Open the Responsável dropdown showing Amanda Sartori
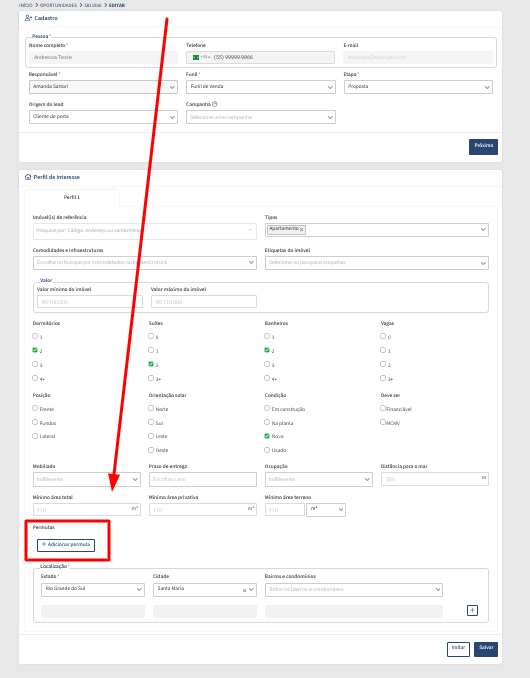This screenshot has width=530, height=678. (103, 87)
